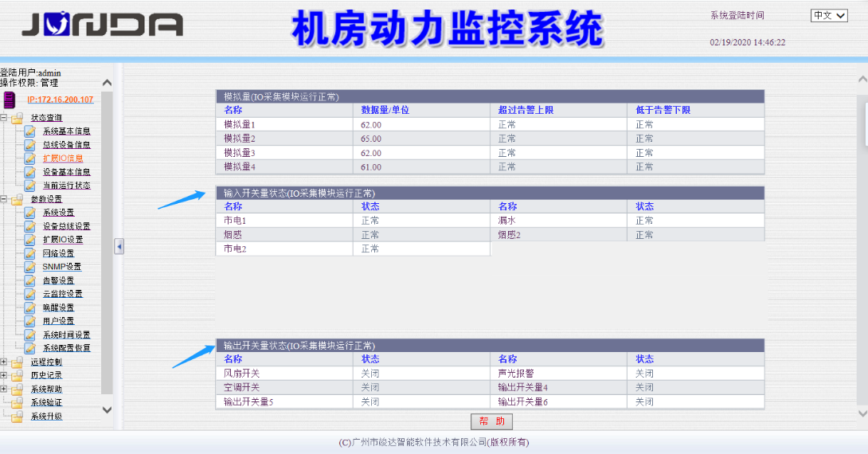Click the 漏水 input name
Image resolution: width=868 pixels, height=454 pixels.
[x=506, y=221]
